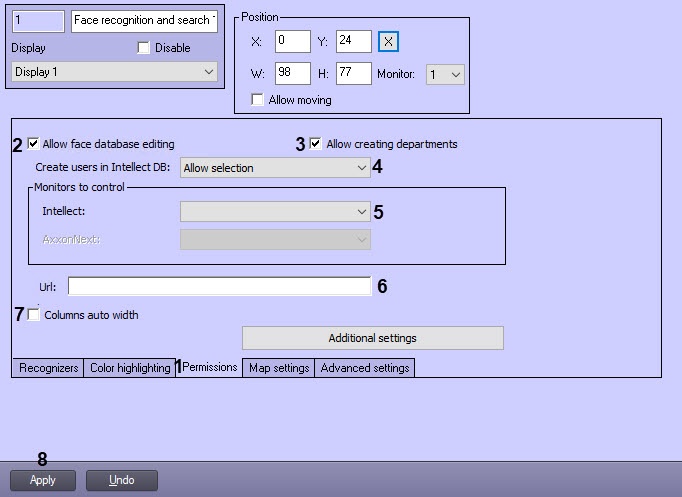This screenshot has width=682, height=497.
Task: Open the Advanced settings tab
Action: [x=364, y=368]
